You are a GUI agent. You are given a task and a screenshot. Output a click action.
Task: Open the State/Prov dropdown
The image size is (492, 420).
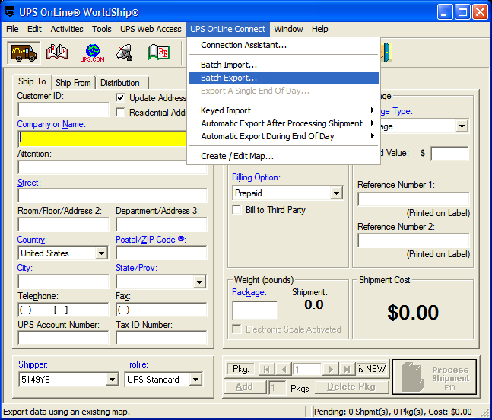point(199,282)
